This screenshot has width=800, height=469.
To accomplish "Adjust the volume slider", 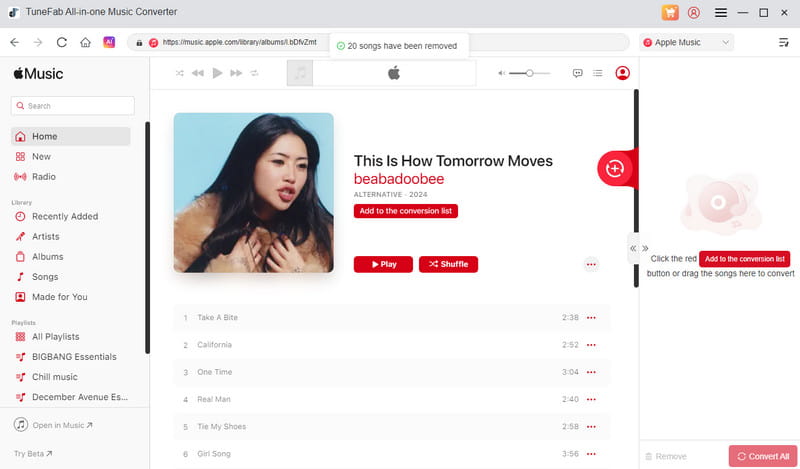I will [x=530, y=73].
